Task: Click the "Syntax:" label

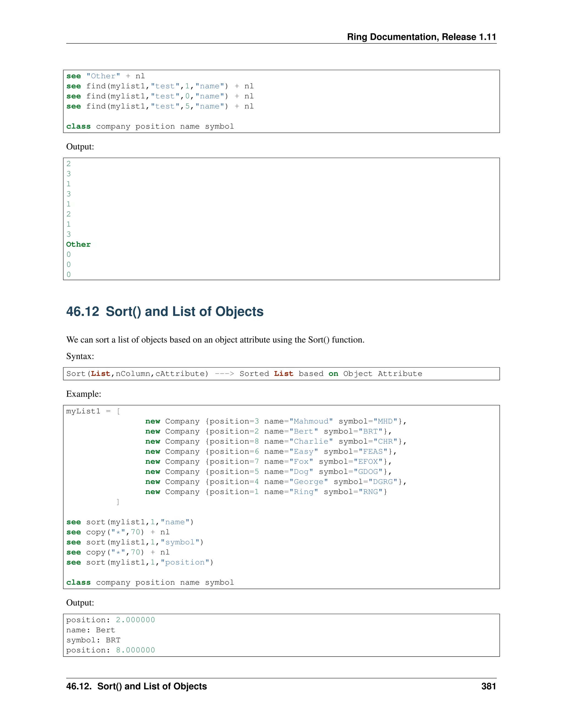Action: click(80, 356)
